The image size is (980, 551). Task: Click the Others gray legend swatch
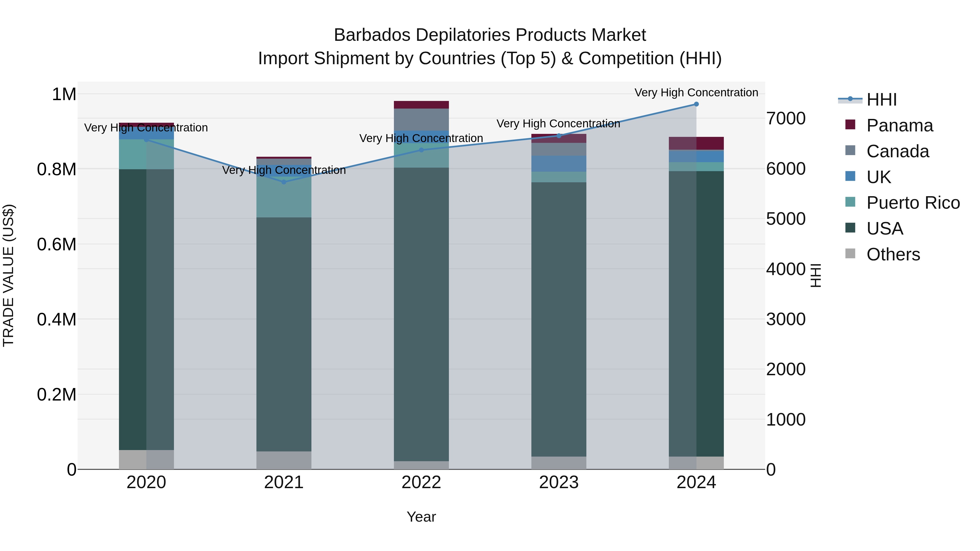(850, 254)
